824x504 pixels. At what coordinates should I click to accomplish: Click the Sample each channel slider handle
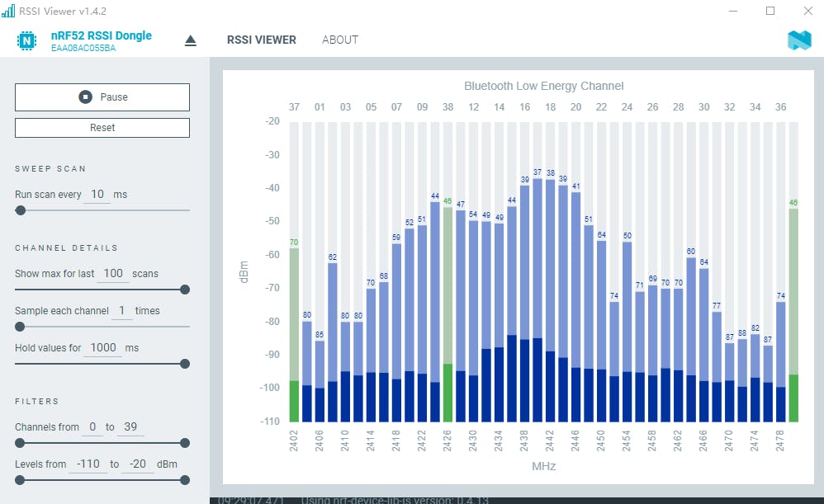point(20,327)
